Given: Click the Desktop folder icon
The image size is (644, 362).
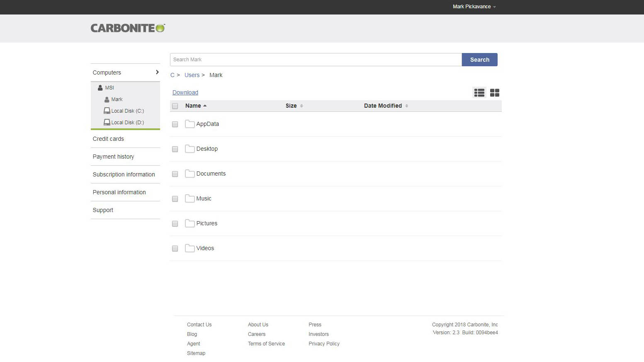Looking at the screenshot, I should tap(190, 149).
